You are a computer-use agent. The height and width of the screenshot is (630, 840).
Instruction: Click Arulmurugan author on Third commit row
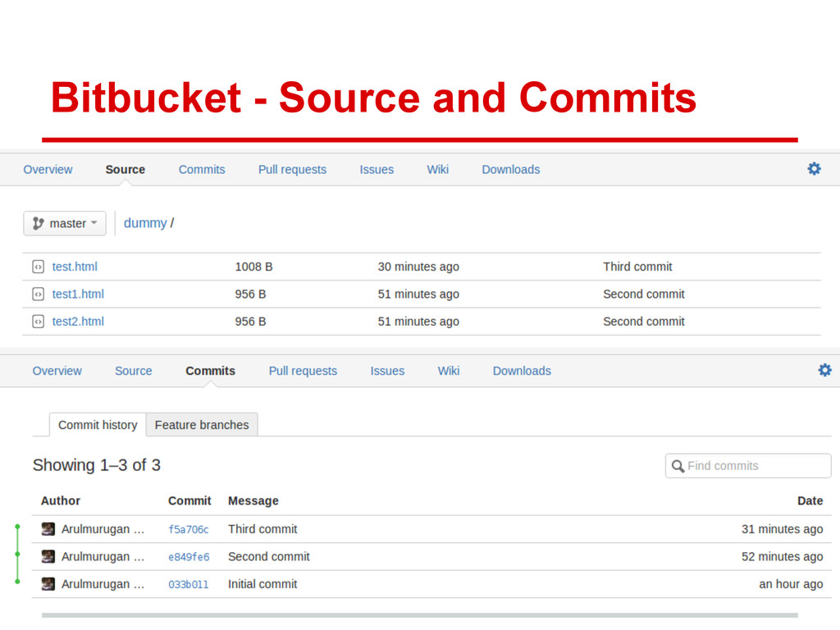pyautogui.click(x=103, y=529)
